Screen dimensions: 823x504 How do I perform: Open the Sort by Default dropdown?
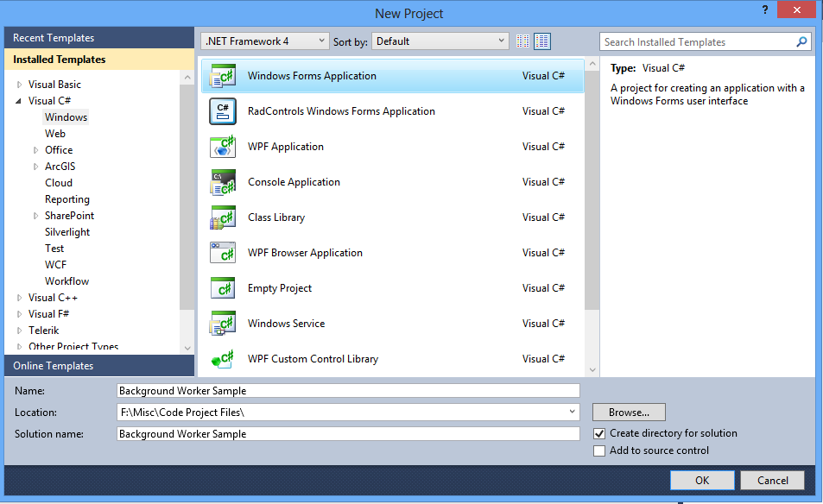440,41
